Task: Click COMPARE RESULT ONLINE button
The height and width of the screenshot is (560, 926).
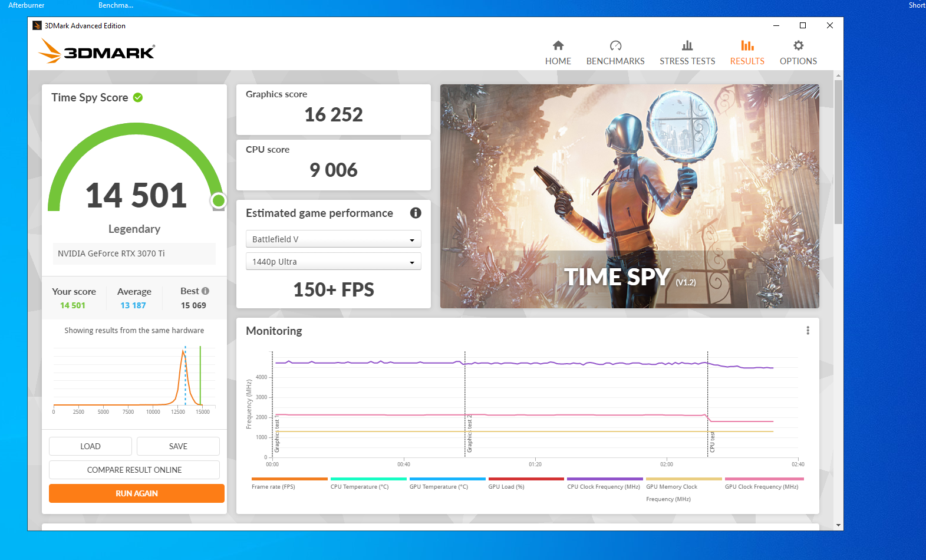Action: click(x=134, y=470)
